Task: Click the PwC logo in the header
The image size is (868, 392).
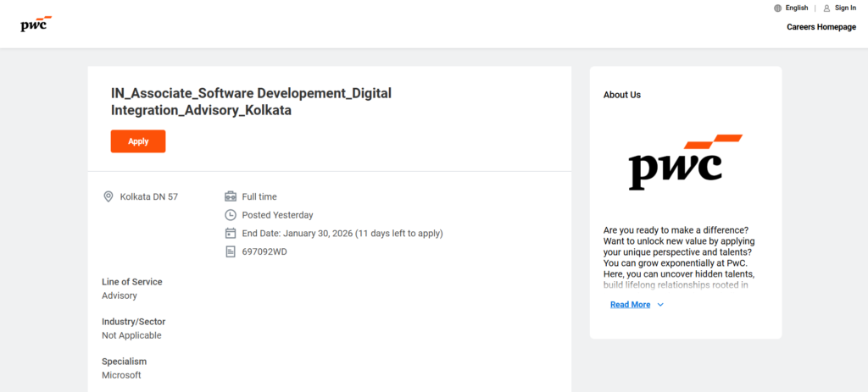Action: pos(36,24)
